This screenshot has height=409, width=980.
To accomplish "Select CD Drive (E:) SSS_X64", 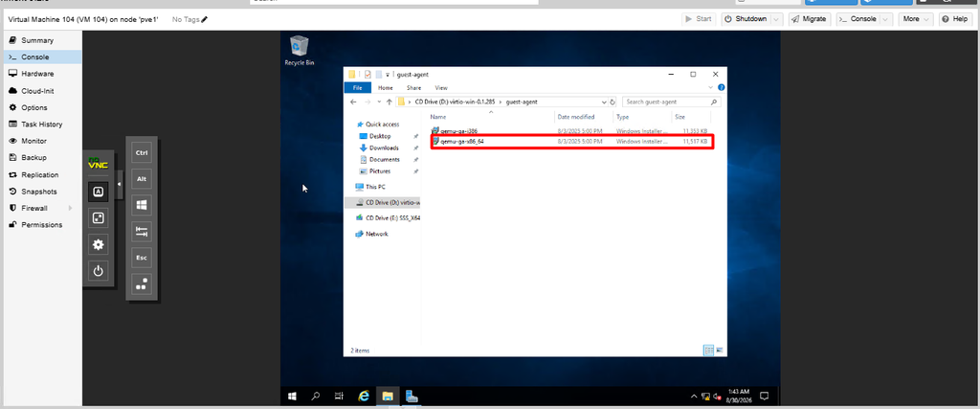I will [392, 217].
